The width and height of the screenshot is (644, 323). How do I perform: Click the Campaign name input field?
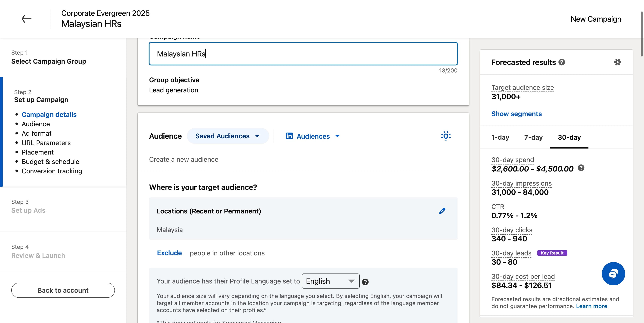pyautogui.click(x=303, y=54)
